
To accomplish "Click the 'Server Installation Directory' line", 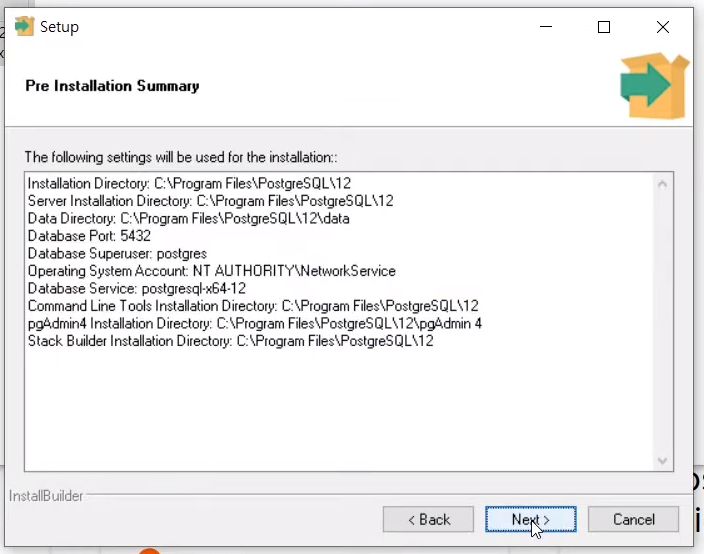I will coord(211,201).
